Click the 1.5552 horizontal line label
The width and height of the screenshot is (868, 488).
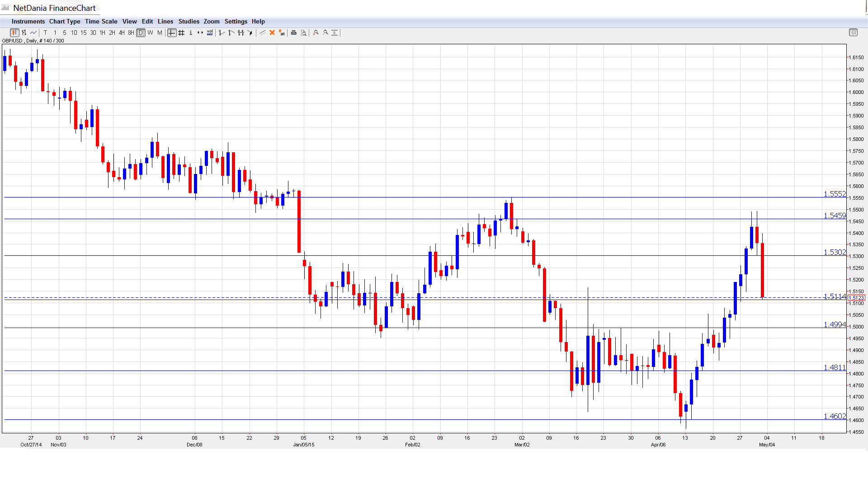[x=834, y=194]
